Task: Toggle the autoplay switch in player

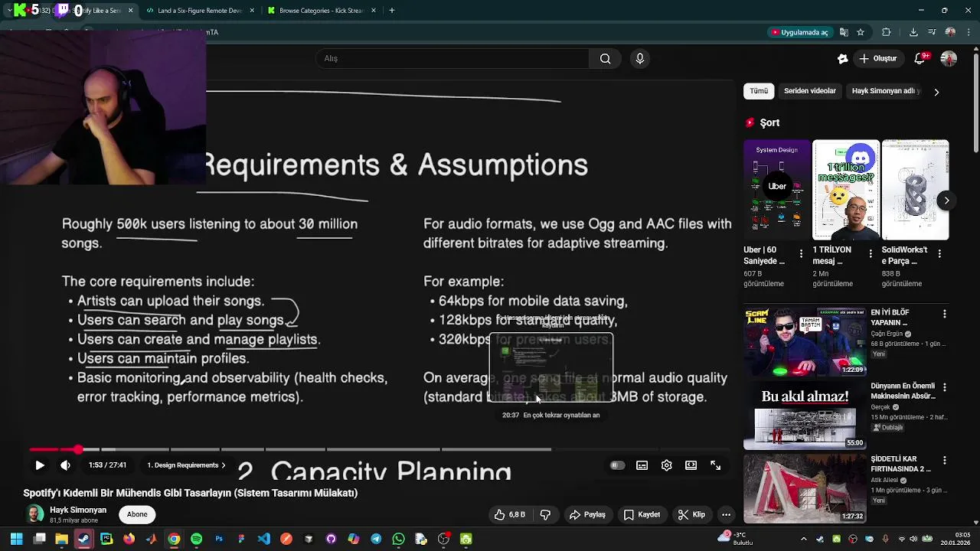Action: click(617, 465)
